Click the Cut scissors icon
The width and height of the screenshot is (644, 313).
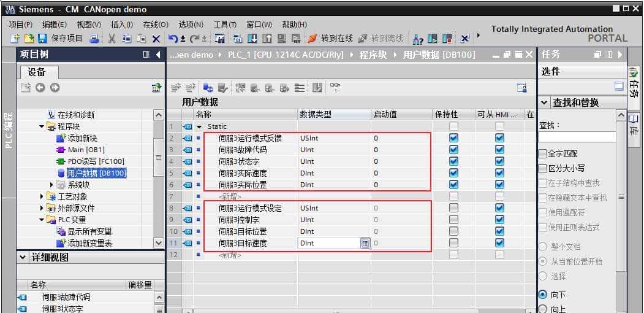[112, 39]
